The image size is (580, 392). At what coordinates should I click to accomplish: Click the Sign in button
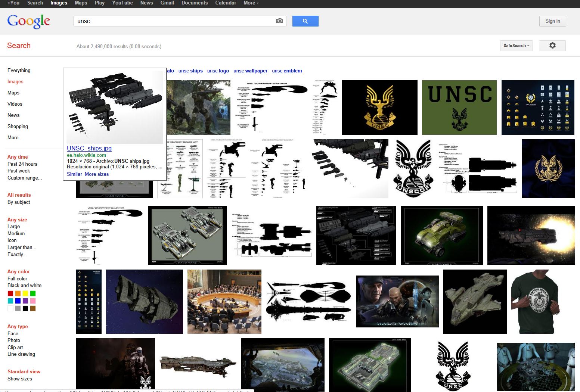click(x=552, y=21)
